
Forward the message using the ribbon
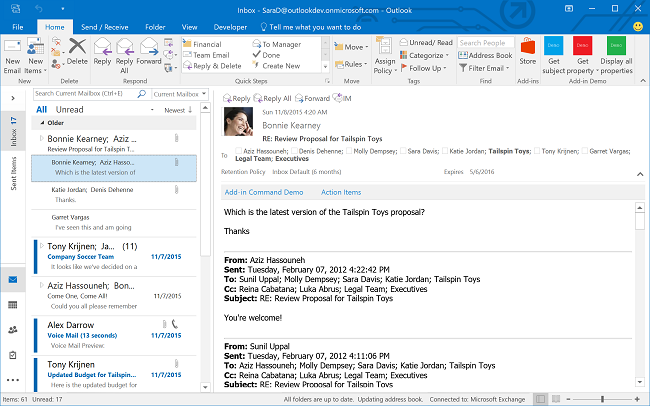click(149, 52)
